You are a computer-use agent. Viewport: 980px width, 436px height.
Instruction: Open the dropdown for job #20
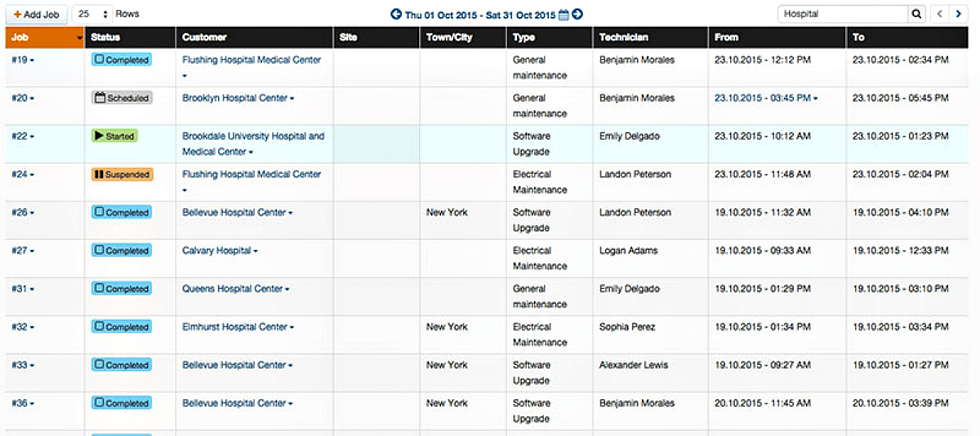click(23, 99)
